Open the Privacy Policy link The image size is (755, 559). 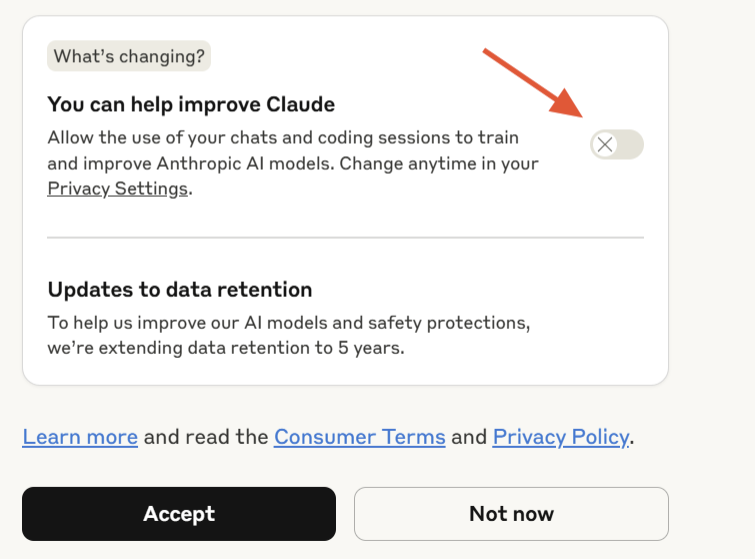(x=560, y=437)
